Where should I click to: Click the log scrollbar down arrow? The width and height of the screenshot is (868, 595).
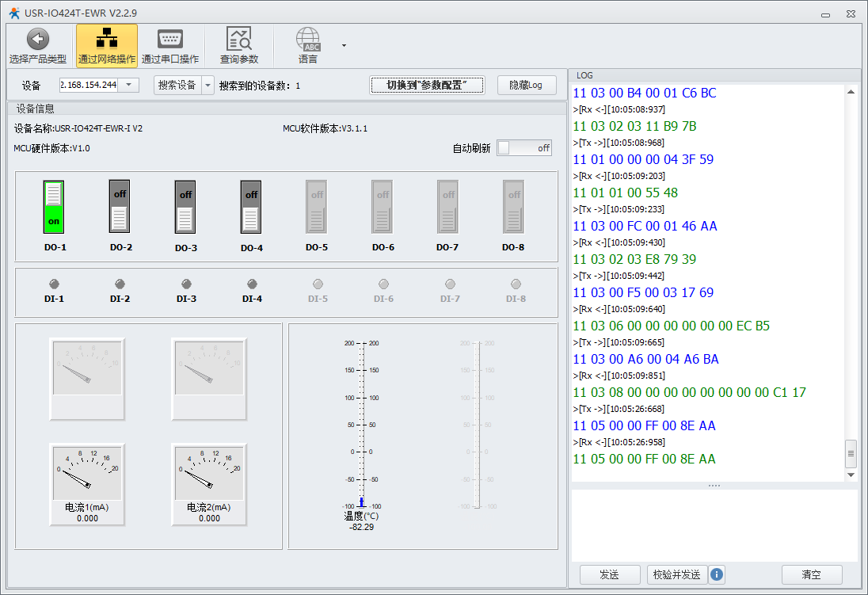click(x=851, y=475)
